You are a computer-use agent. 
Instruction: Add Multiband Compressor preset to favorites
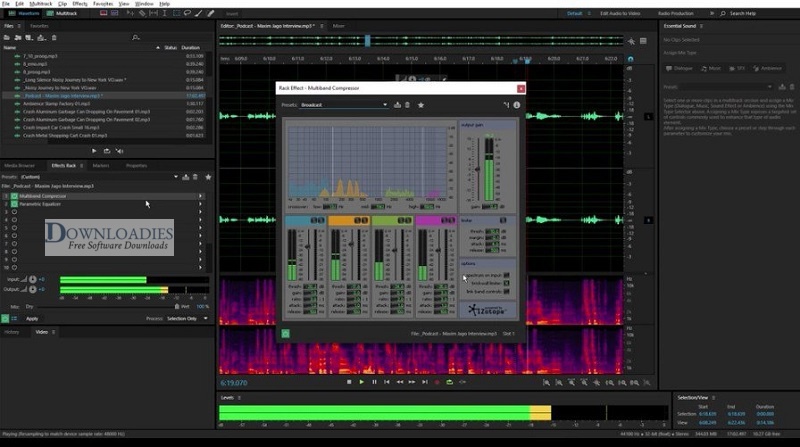[x=421, y=105]
